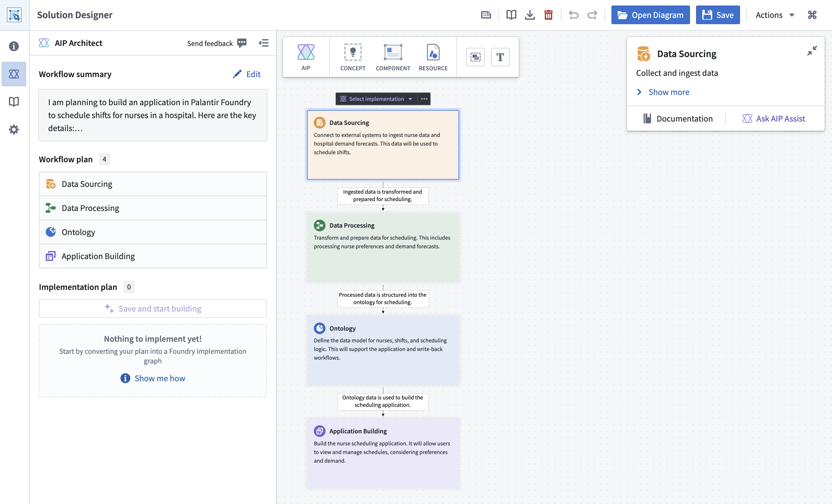The width and height of the screenshot is (832, 504).
Task: Expand the Actions menu
Action: pyautogui.click(x=775, y=15)
